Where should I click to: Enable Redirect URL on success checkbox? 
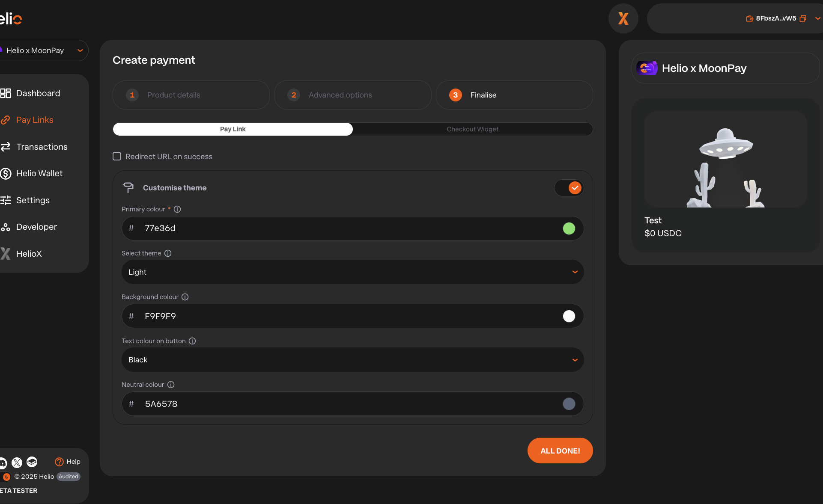tap(117, 156)
